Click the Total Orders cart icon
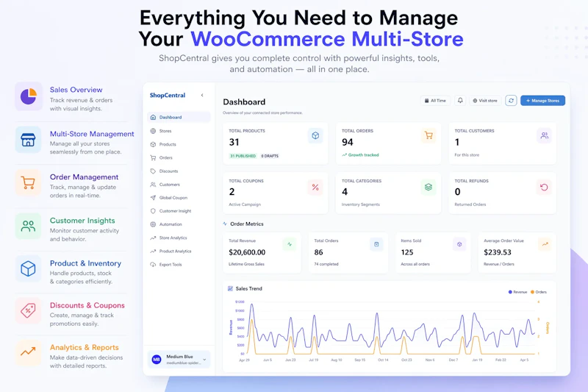The width and height of the screenshot is (588, 392). [x=429, y=135]
